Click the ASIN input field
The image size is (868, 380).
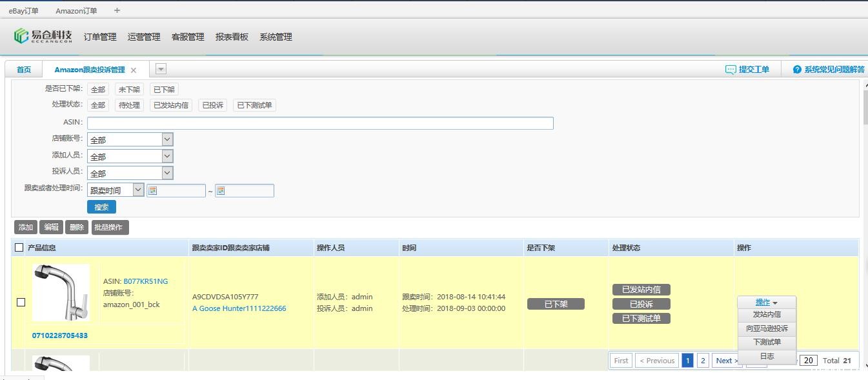pos(320,123)
